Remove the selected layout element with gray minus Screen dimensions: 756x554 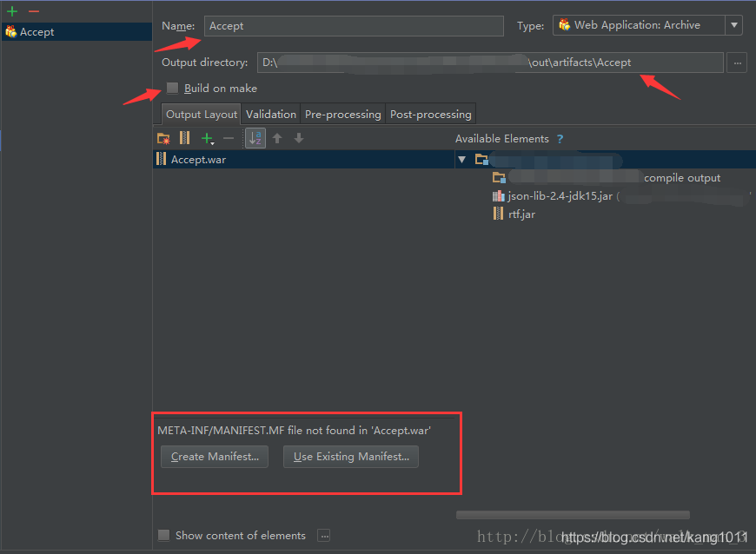coord(229,139)
